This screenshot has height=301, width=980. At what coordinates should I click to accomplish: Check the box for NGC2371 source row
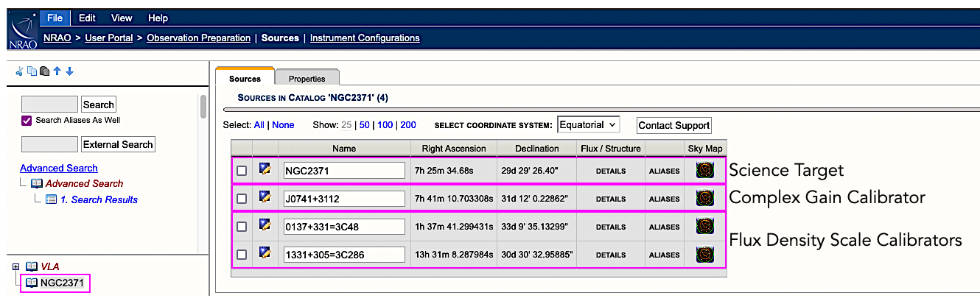pyautogui.click(x=242, y=171)
